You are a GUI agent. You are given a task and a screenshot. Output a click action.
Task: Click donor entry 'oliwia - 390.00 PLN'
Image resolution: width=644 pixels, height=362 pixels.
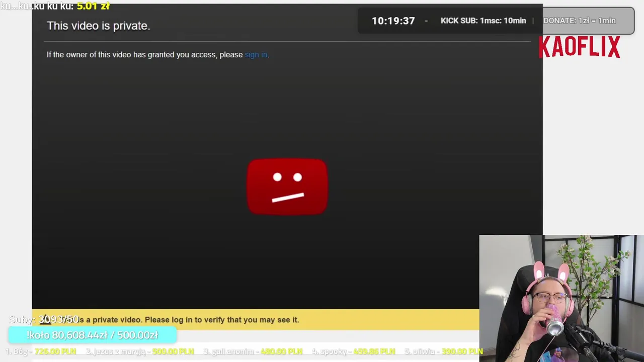(x=444, y=351)
